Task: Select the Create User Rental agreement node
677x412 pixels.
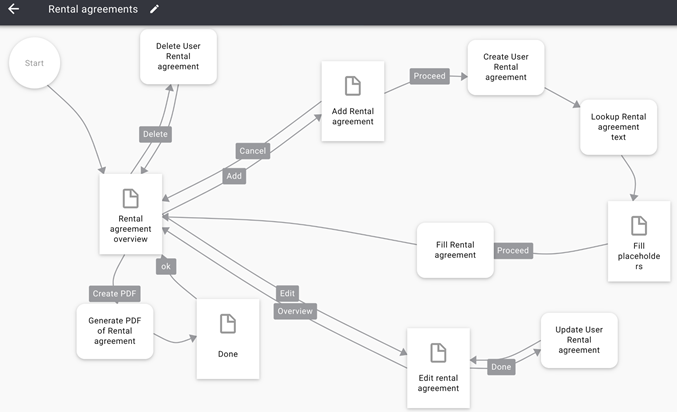Action: (506, 67)
